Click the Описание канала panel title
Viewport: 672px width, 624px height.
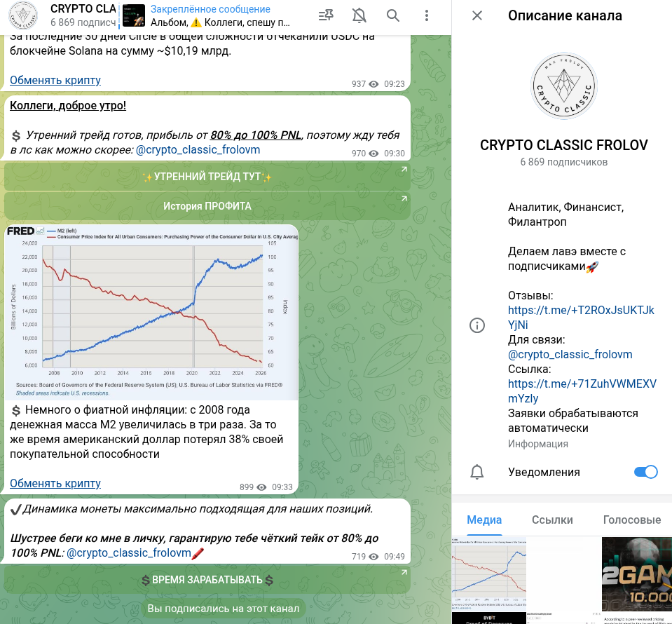point(565,16)
